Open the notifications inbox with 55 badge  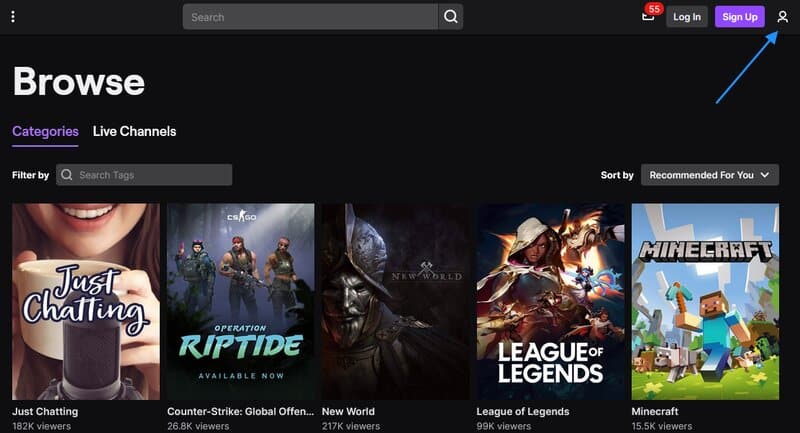click(x=648, y=17)
